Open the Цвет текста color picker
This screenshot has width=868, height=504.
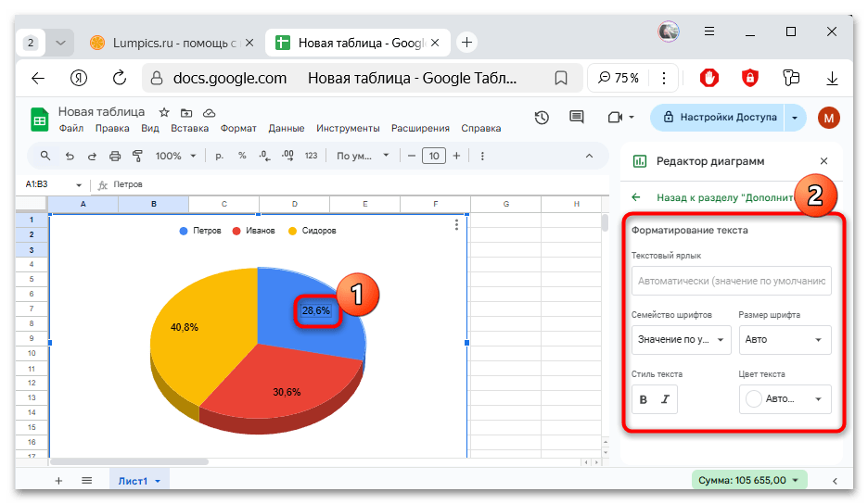(785, 399)
